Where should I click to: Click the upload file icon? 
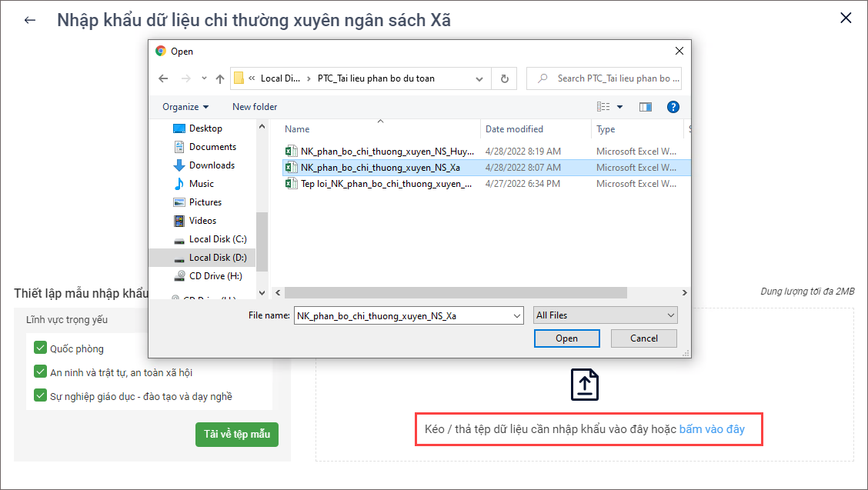(584, 385)
